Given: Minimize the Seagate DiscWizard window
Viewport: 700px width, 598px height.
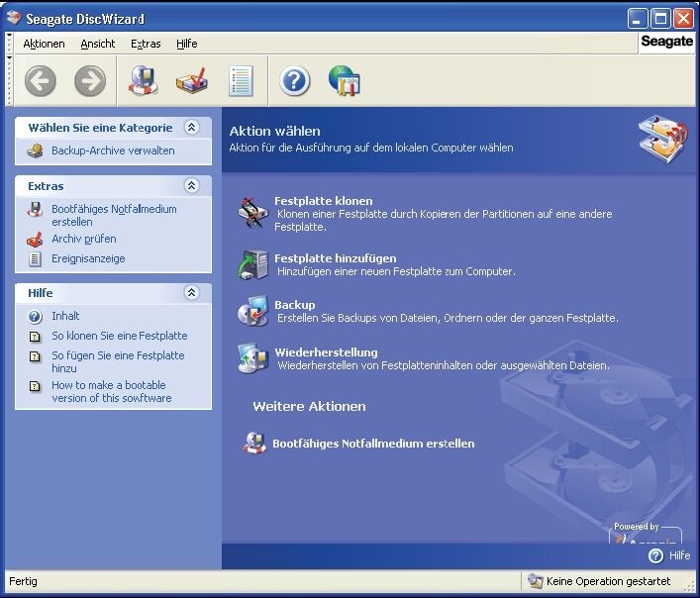Looking at the screenshot, I should pyautogui.click(x=638, y=19).
